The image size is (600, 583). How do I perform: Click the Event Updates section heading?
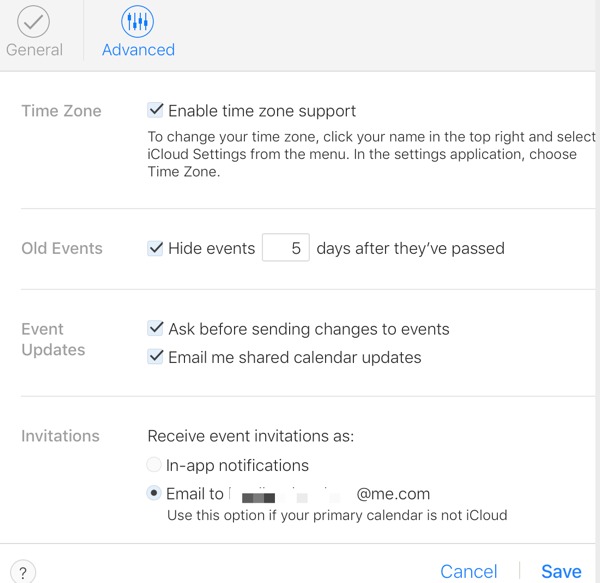[x=53, y=339]
